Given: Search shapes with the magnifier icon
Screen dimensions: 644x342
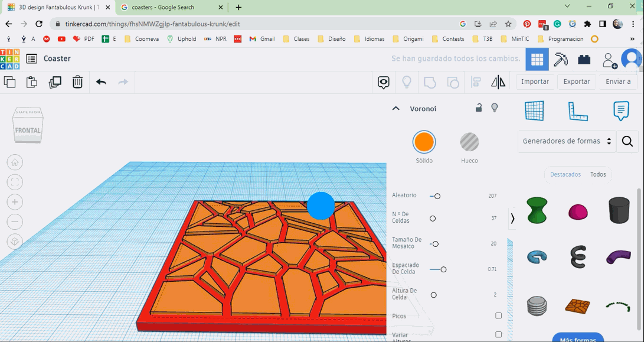Looking at the screenshot, I should click(x=627, y=141).
